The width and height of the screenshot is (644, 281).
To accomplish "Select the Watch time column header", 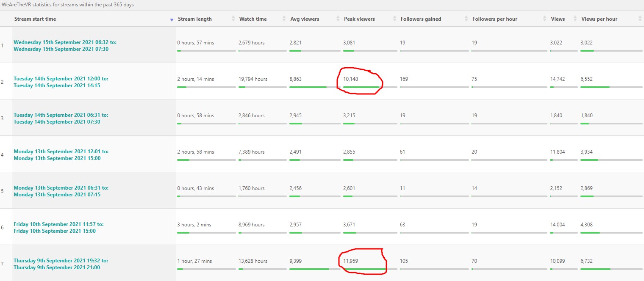I will coord(253,19).
